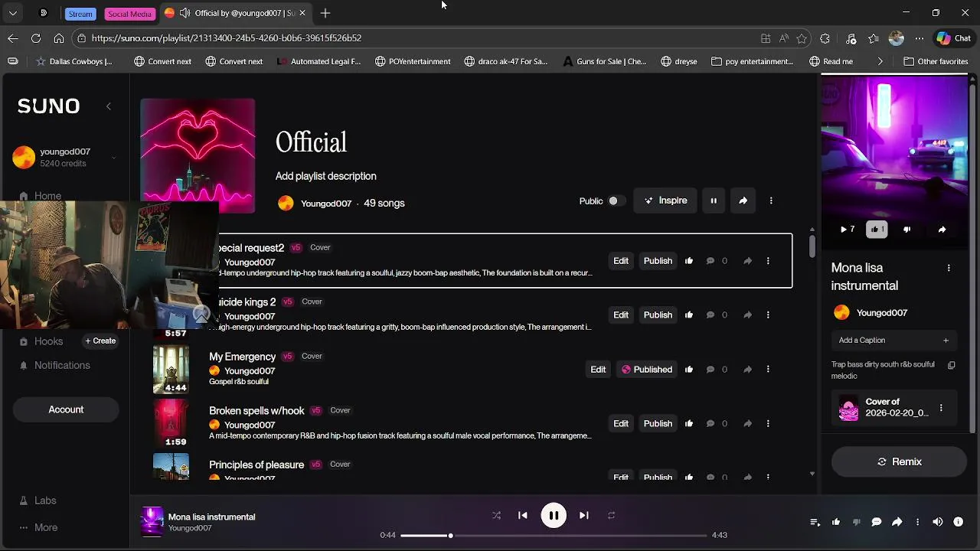
Task: Toggle the playlist Public switch
Action: click(616, 201)
